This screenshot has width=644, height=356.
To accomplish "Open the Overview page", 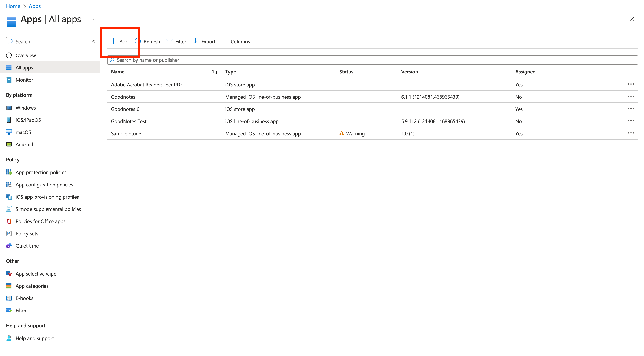I will [x=26, y=55].
